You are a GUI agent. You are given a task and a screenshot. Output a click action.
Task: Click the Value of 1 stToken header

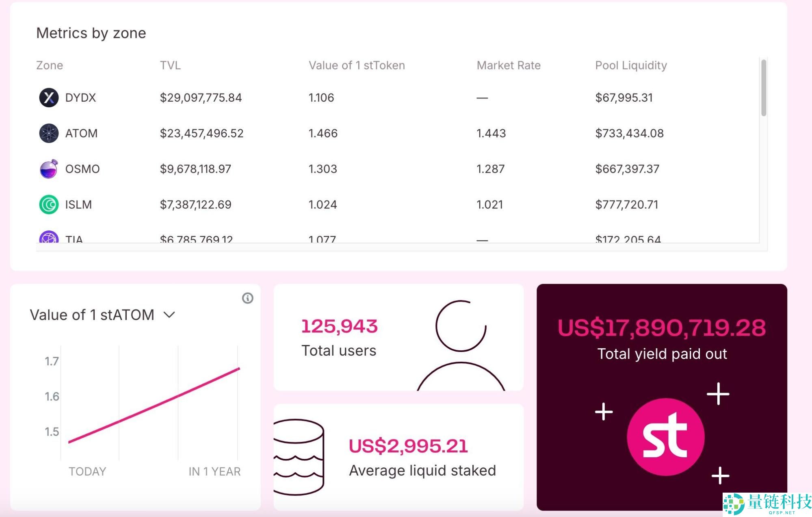point(357,65)
